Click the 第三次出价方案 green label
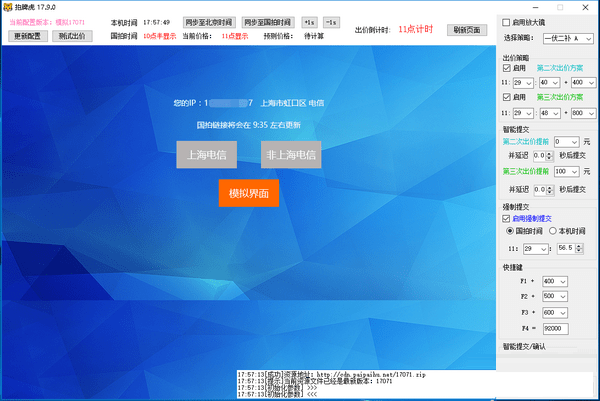Image resolution: width=600 pixels, height=401 pixels. 560,97
